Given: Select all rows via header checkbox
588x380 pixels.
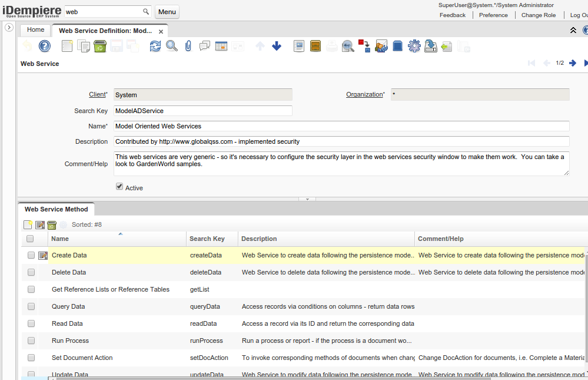Looking at the screenshot, I should 30,239.
